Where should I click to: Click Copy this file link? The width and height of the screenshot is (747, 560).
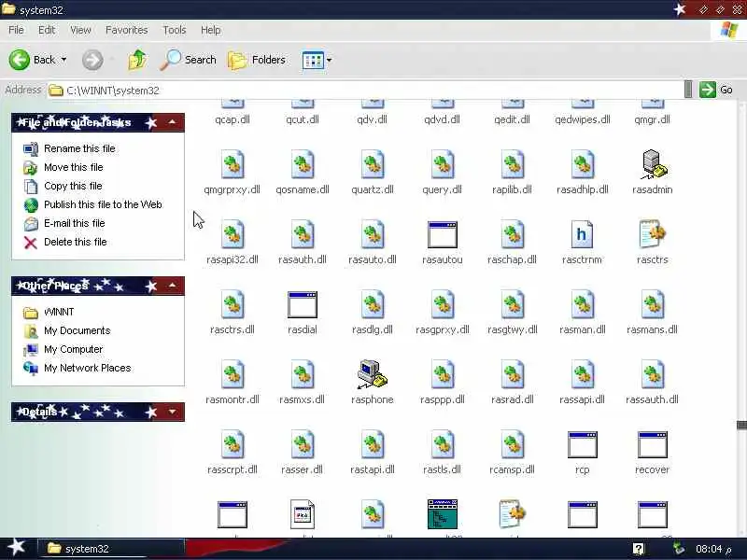[x=73, y=186]
